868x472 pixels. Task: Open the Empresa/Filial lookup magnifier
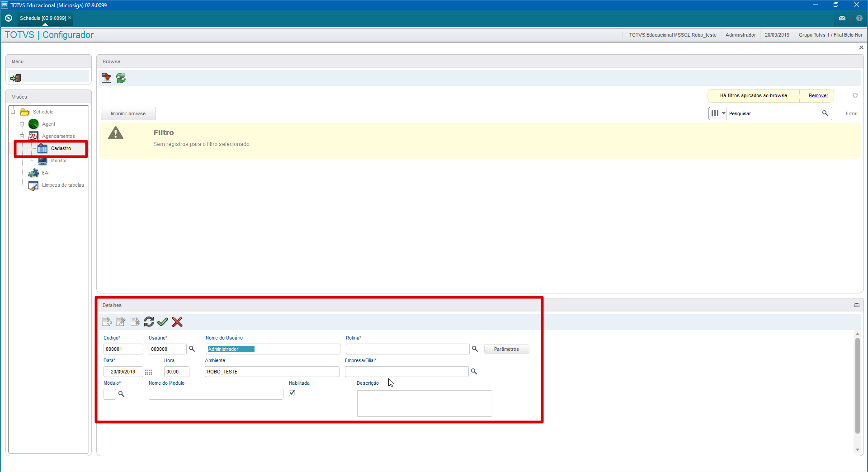474,371
